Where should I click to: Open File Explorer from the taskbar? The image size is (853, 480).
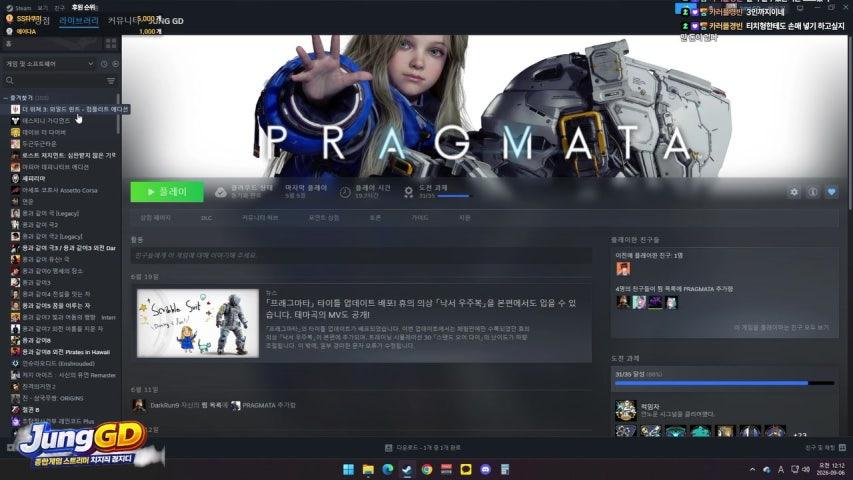(368, 469)
